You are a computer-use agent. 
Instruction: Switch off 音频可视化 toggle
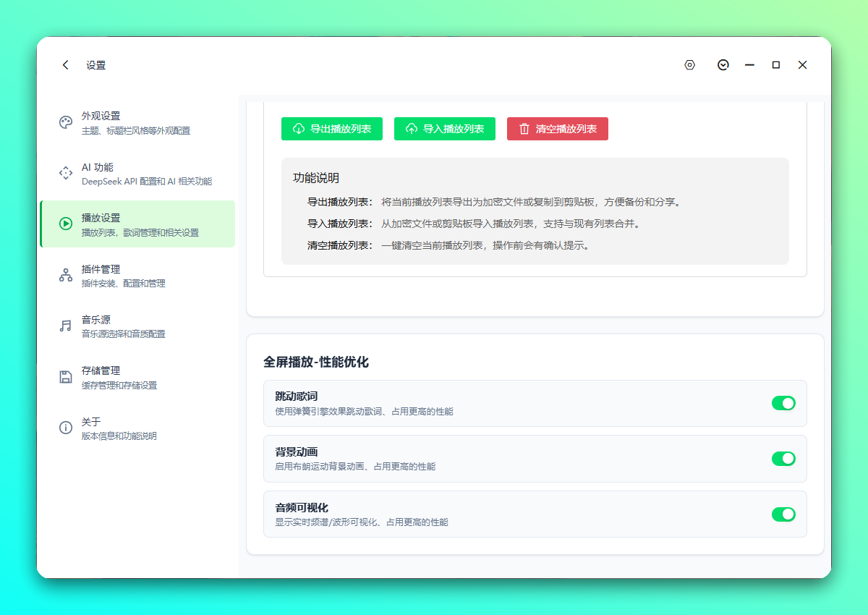[x=783, y=514]
